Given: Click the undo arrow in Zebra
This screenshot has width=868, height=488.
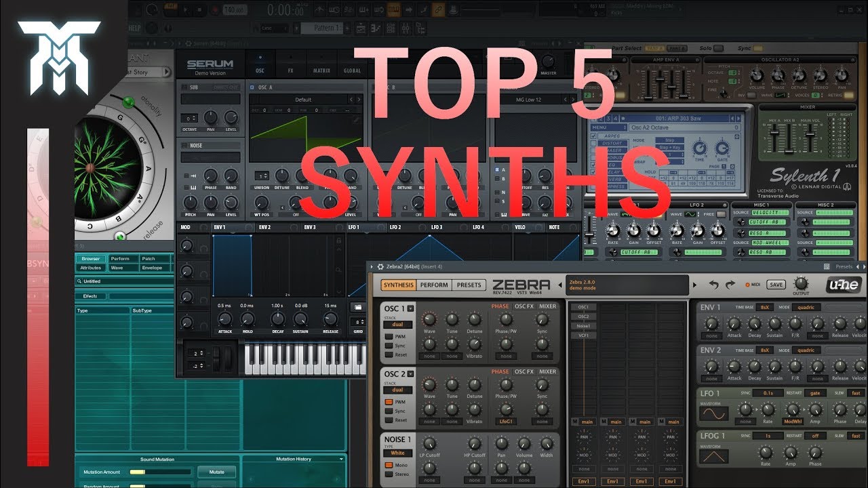Looking at the screenshot, I should coord(713,285).
